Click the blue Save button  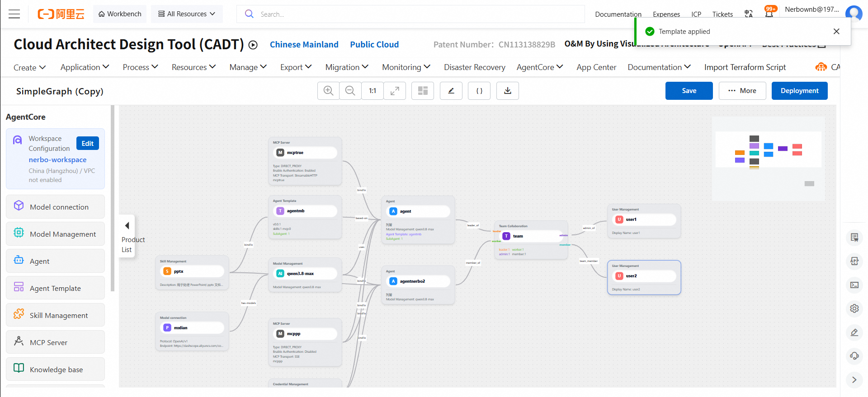click(x=689, y=91)
